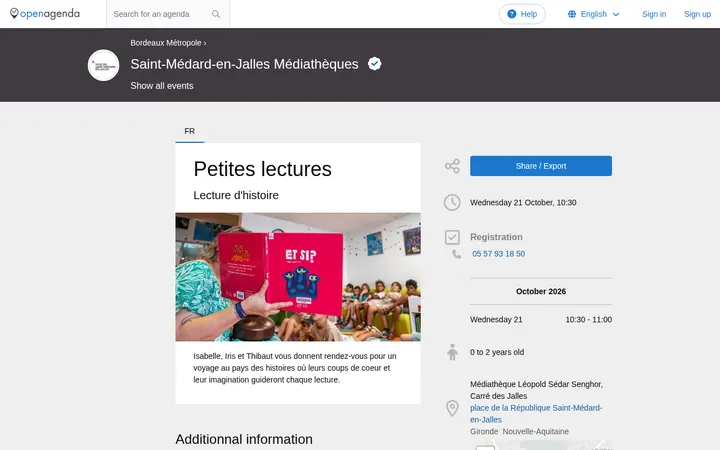720x450 pixels.
Task: Expand the English language dropdown chevron
Action: (616, 14)
